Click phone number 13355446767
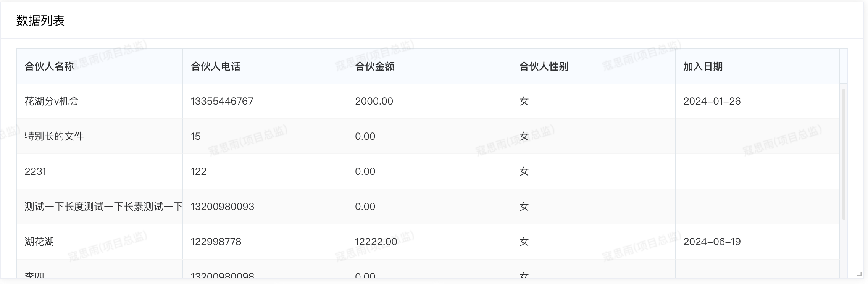The image size is (868, 284). coord(222,101)
